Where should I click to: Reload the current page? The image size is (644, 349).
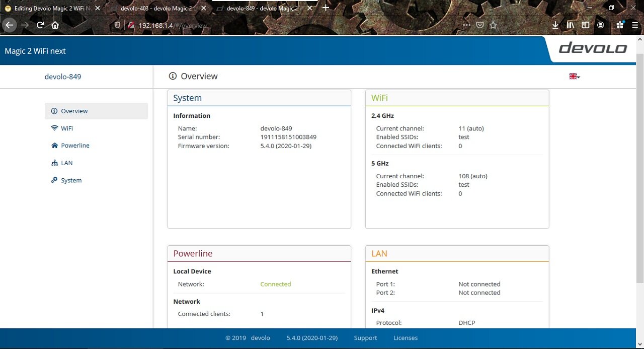click(40, 25)
